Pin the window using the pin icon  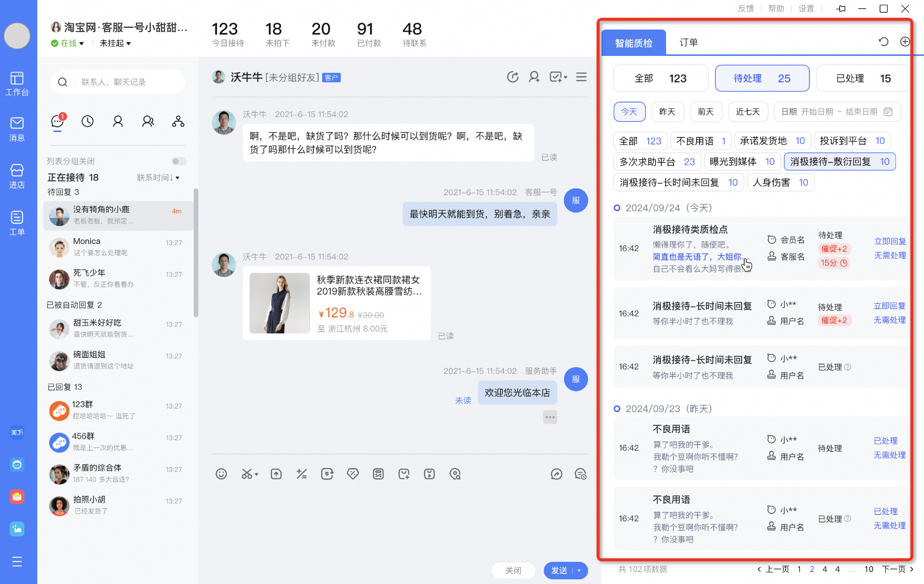coord(841,8)
